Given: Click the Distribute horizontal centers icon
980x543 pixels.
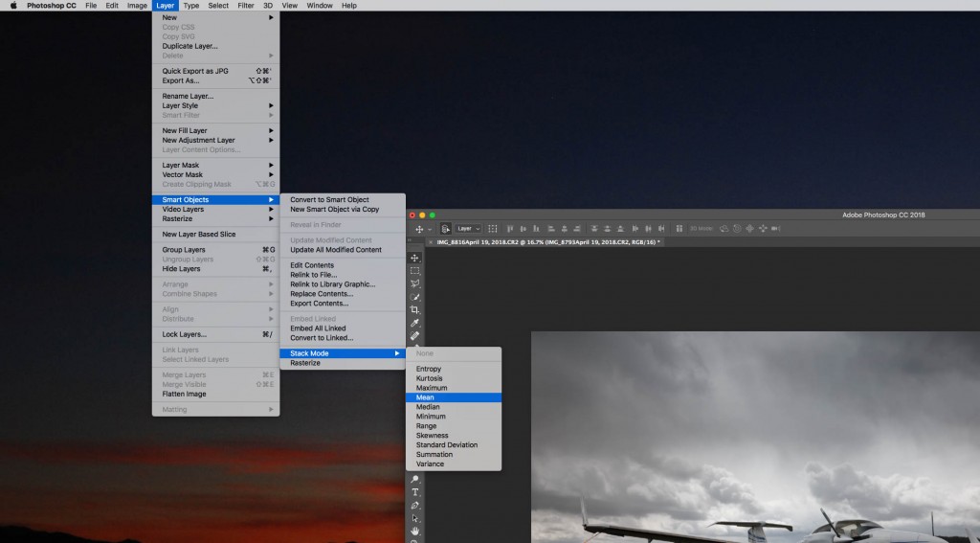Looking at the screenshot, I should click(648, 228).
